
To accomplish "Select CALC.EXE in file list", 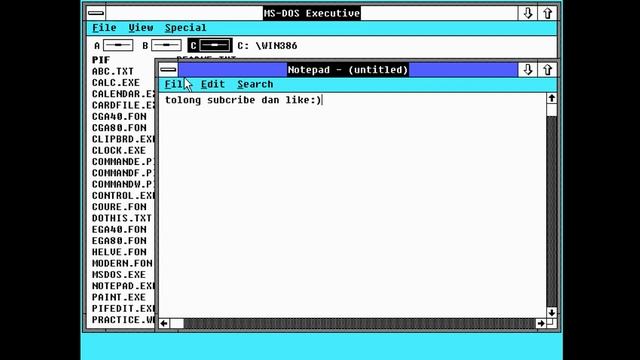I will click(116, 82).
